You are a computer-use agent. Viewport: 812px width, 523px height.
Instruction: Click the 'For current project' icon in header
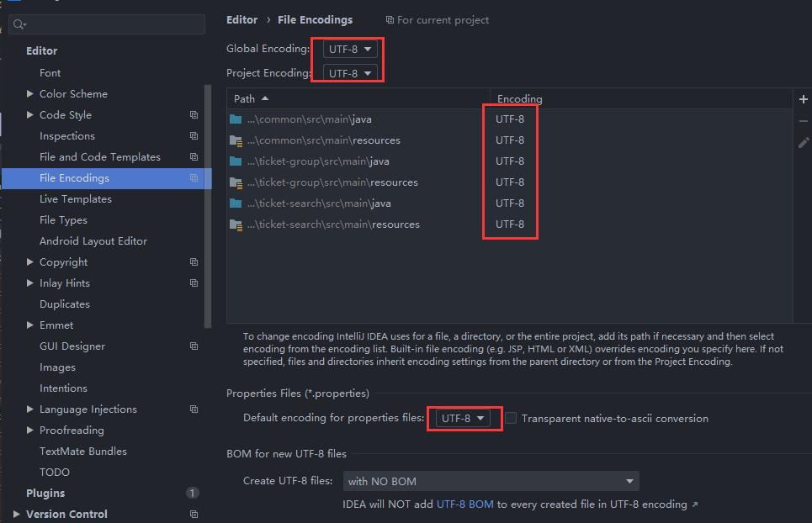(389, 19)
